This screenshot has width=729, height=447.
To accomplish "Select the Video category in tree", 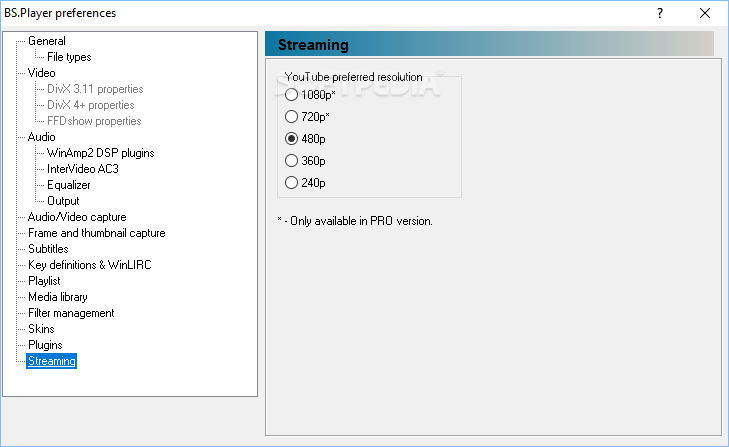I will click(x=41, y=73).
